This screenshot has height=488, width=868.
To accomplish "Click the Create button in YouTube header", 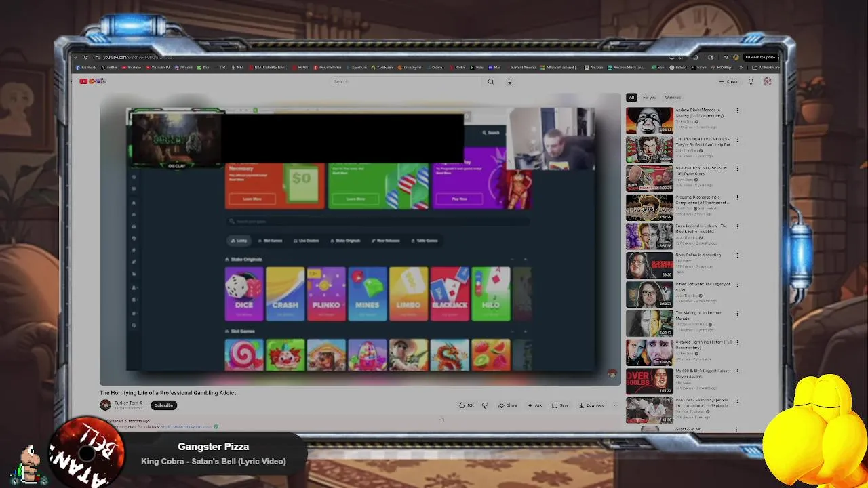I will (x=729, y=81).
